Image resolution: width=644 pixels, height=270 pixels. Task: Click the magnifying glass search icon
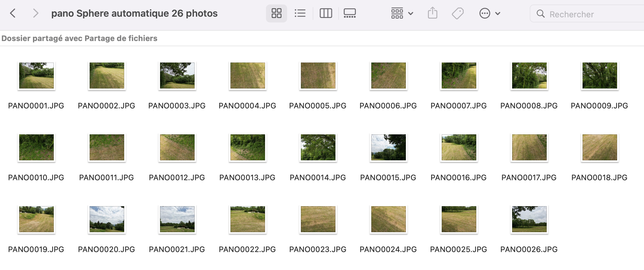(541, 14)
